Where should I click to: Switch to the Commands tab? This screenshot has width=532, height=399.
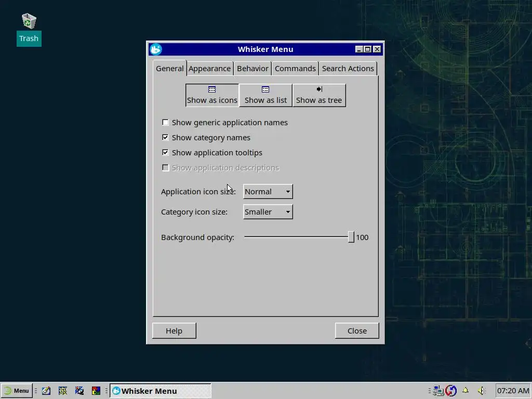[295, 69]
